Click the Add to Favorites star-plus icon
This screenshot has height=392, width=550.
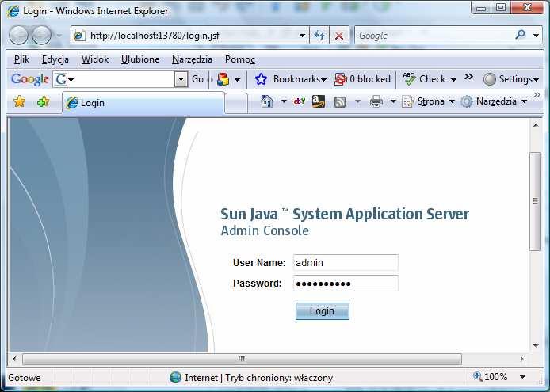(43, 101)
